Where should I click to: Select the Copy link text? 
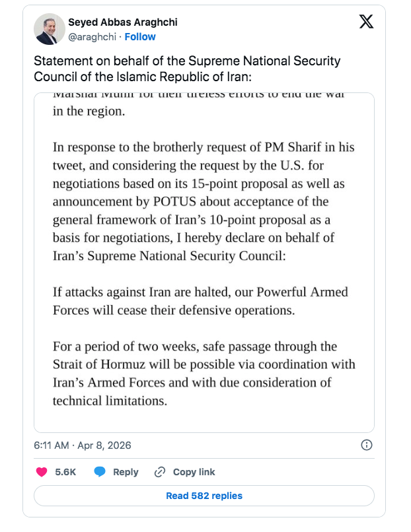(194, 472)
